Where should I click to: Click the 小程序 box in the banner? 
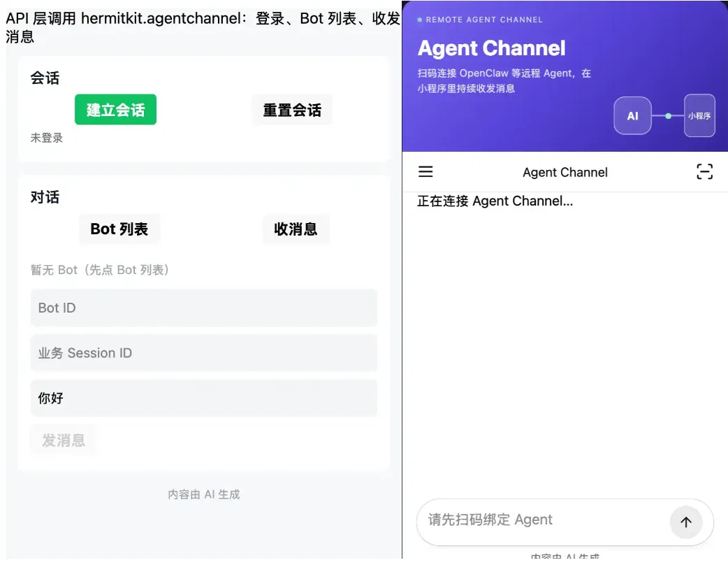(x=699, y=115)
